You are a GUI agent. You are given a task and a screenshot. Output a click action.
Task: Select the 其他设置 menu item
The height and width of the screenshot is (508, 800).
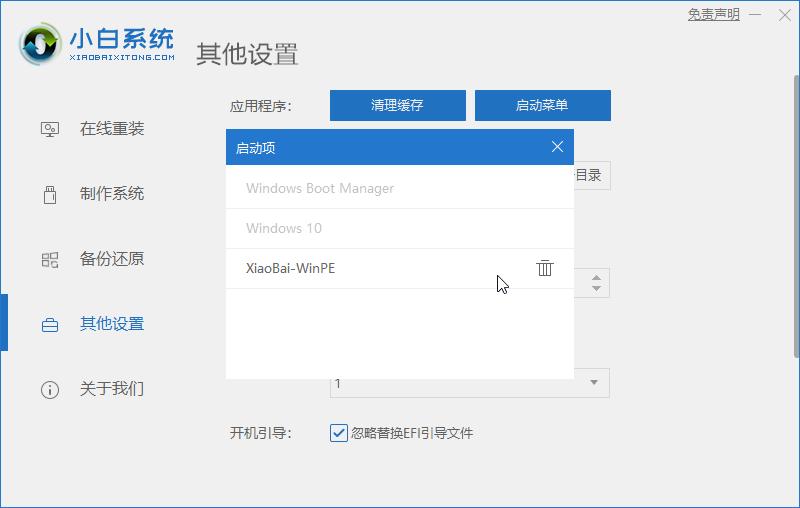pos(112,324)
